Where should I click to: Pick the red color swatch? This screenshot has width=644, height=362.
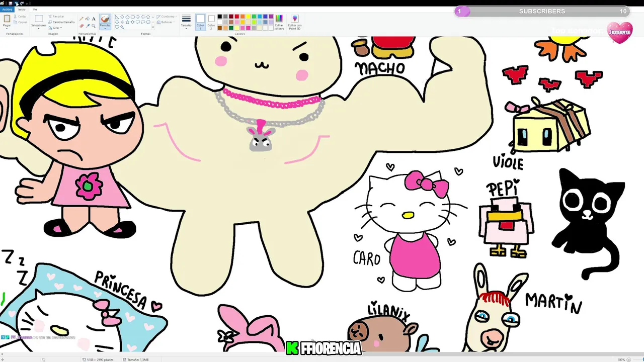[x=237, y=17]
